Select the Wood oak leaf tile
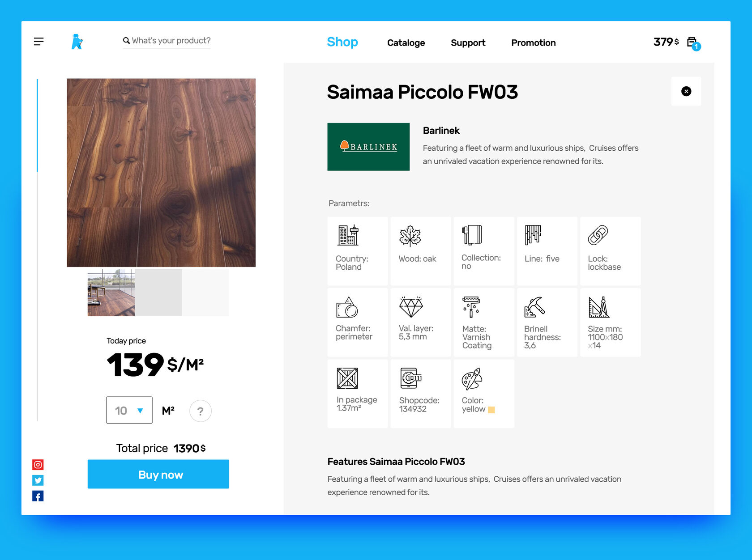752x560 pixels. click(x=421, y=251)
